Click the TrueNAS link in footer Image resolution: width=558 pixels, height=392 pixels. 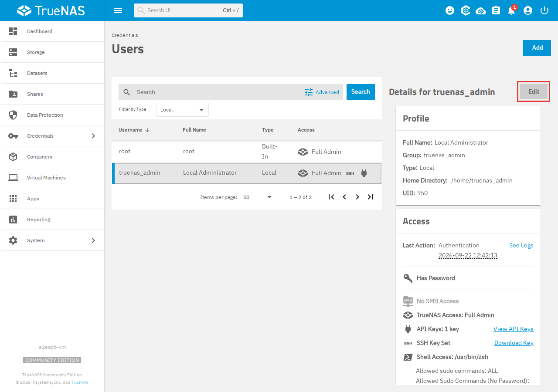coord(80,382)
